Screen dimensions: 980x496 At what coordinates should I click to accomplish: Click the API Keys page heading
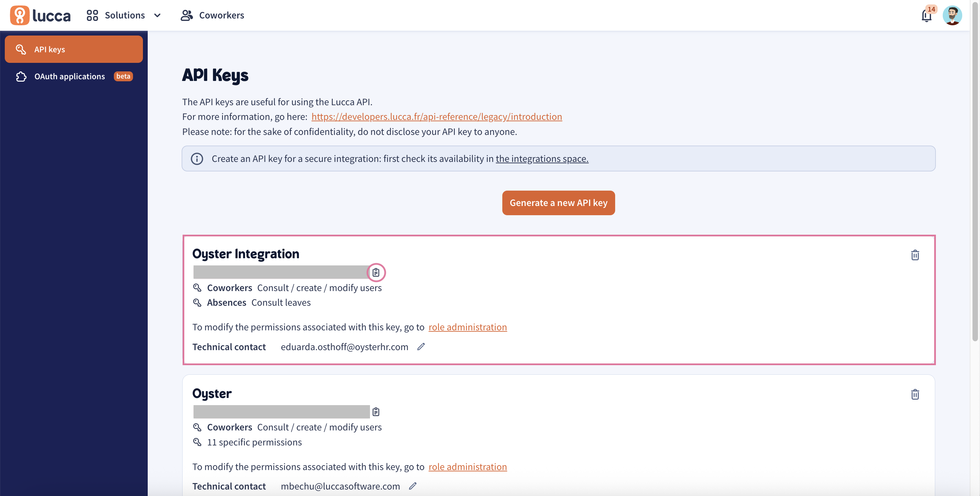point(215,75)
